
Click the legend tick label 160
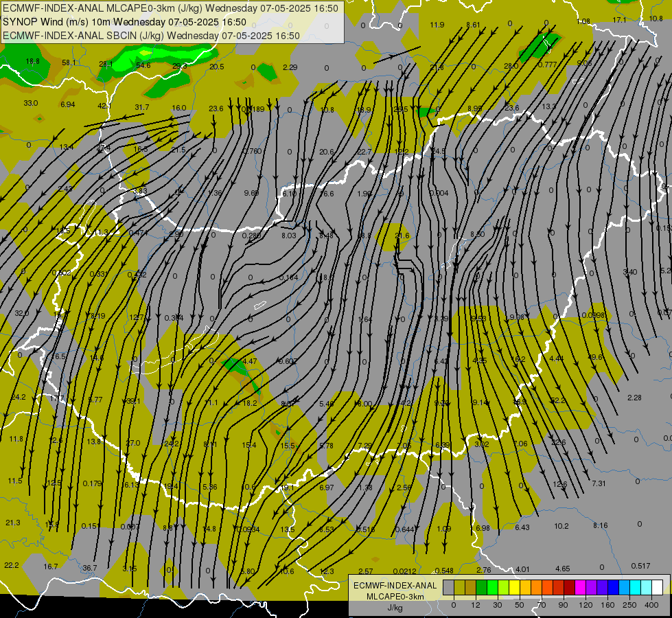tap(607, 605)
